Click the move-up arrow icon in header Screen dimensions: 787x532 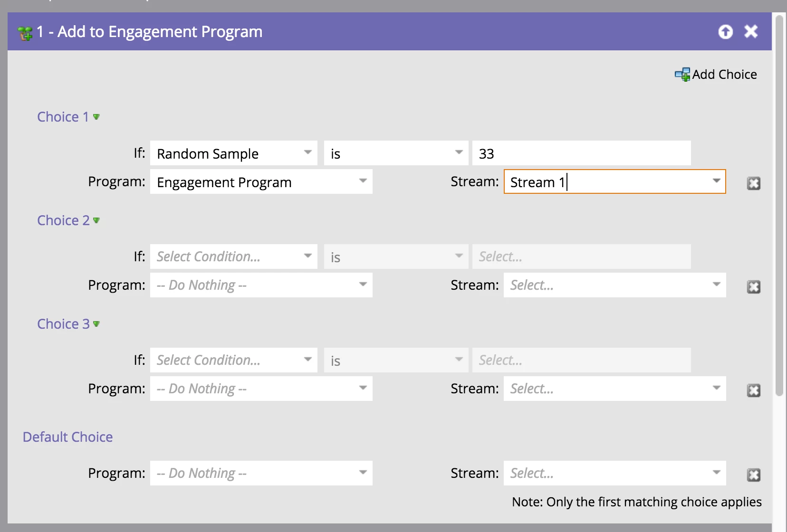coord(725,32)
